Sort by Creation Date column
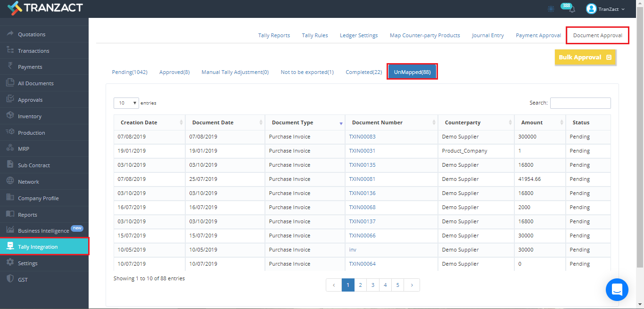644x309 pixels. coord(149,122)
